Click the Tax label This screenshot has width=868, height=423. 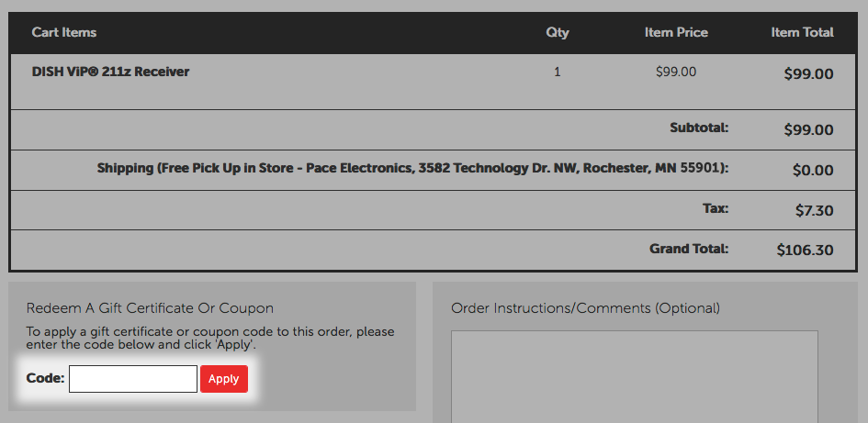(x=716, y=208)
